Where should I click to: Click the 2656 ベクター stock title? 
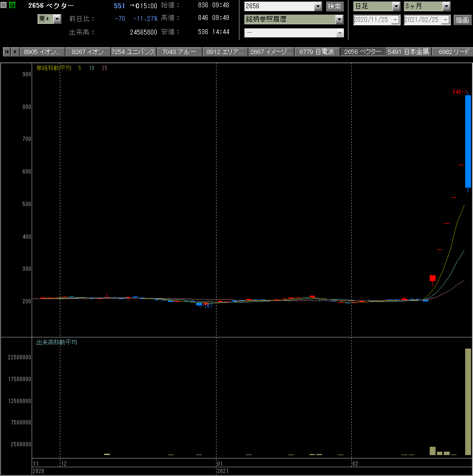51,5
